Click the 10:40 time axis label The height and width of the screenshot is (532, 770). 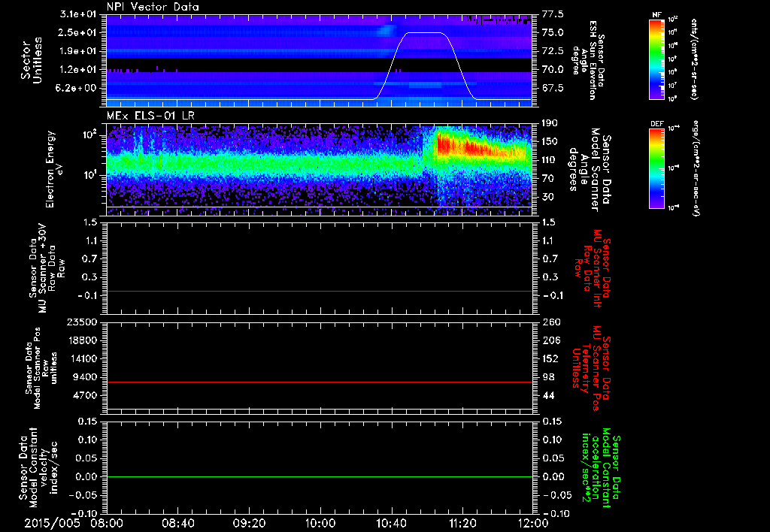391,523
